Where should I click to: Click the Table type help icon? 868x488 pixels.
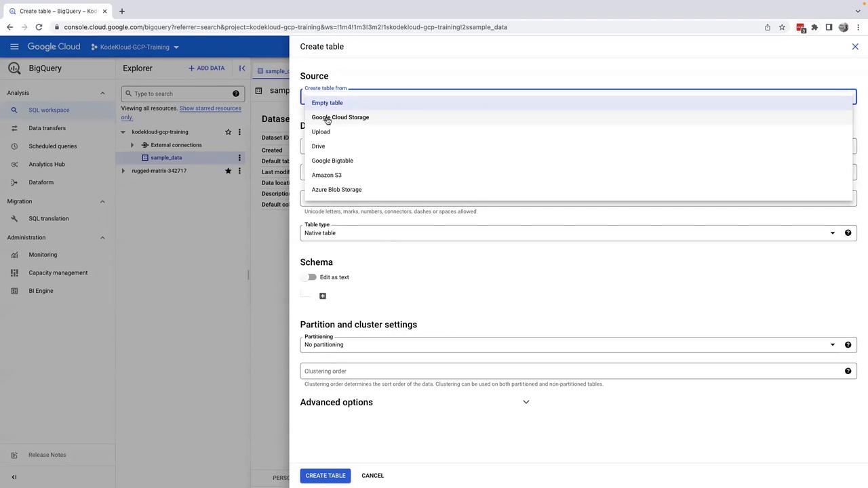[848, 233]
